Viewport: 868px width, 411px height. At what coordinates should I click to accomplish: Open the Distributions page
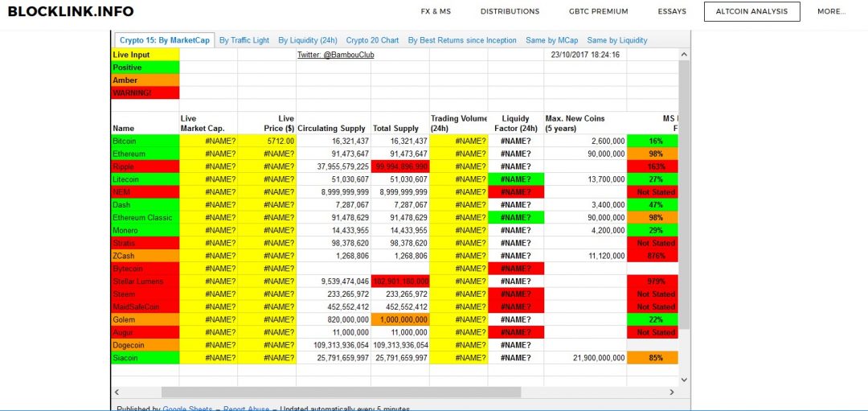coord(510,11)
